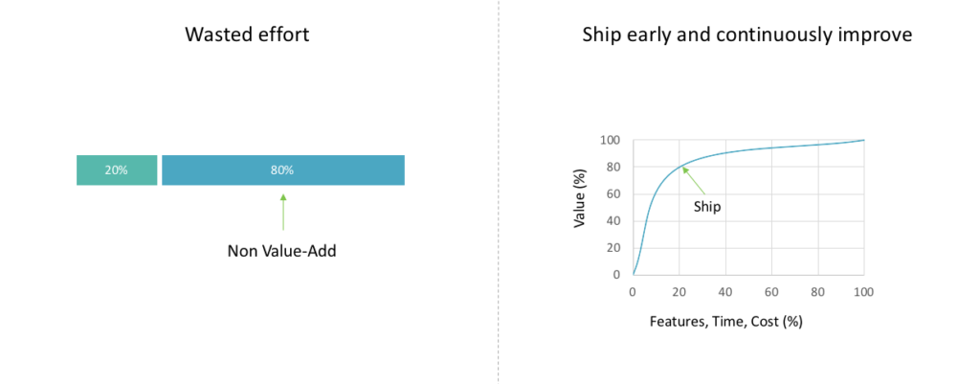The width and height of the screenshot is (980, 384).
Task: Click the 'Ship' annotation label
Action: [x=707, y=207]
